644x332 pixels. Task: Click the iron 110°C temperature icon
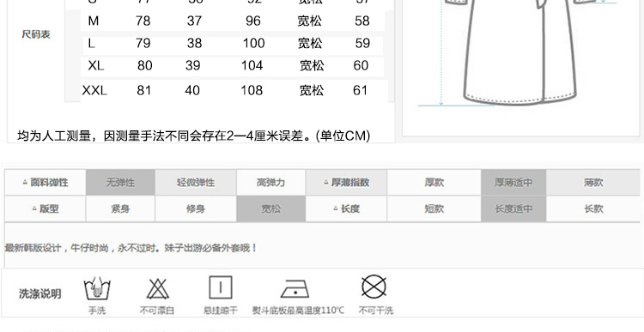point(295,289)
